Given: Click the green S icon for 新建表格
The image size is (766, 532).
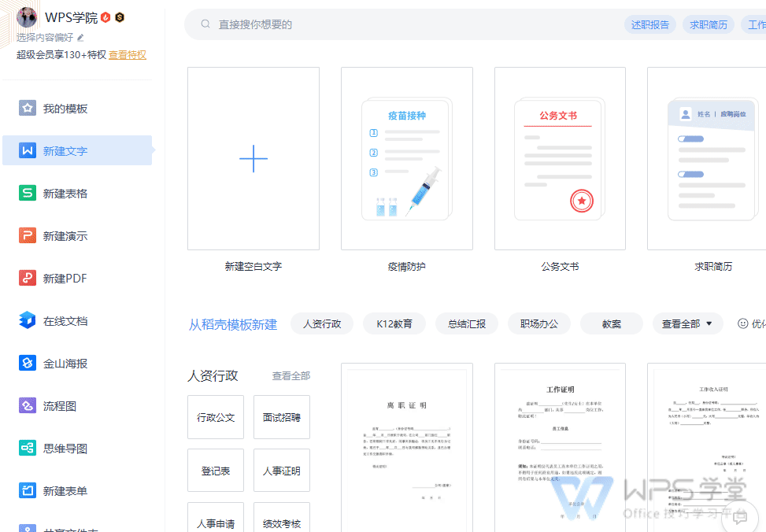Looking at the screenshot, I should 28,193.
